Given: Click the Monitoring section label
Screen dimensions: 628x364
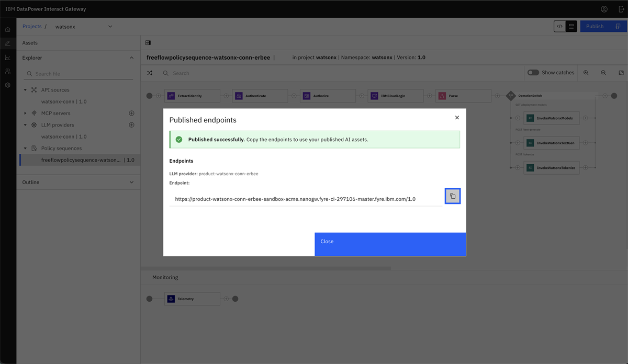Looking at the screenshot, I should pyautogui.click(x=165, y=277).
